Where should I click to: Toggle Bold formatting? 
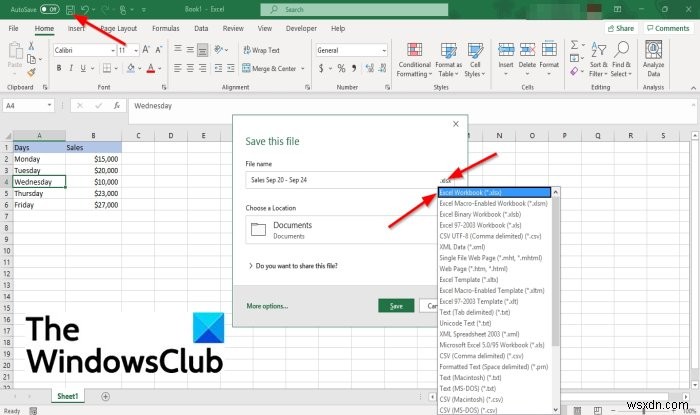pyautogui.click(x=59, y=68)
